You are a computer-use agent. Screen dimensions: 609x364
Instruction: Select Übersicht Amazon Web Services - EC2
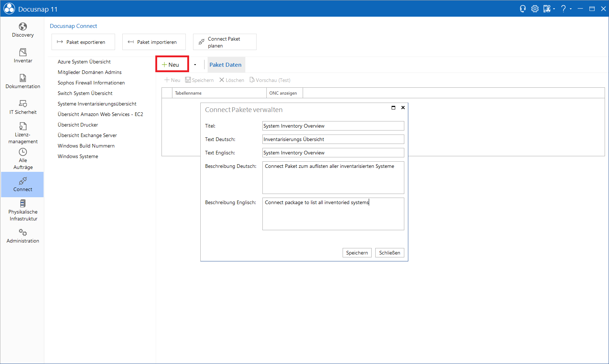pyautogui.click(x=100, y=114)
